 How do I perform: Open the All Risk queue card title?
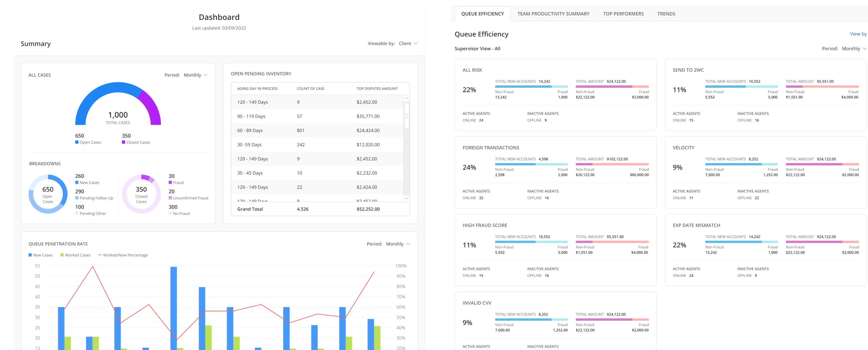[472, 70]
